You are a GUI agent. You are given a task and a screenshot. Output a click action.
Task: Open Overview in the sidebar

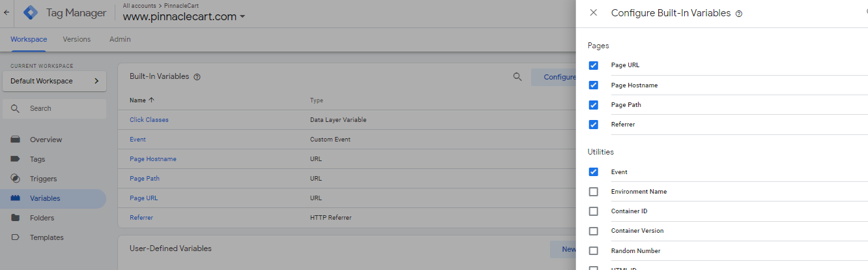pyautogui.click(x=46, y=140)
